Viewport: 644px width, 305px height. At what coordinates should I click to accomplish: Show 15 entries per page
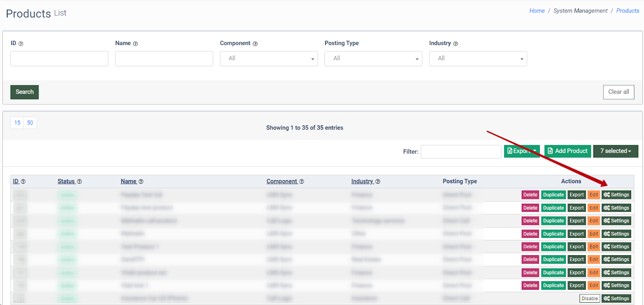click(17, 123)
